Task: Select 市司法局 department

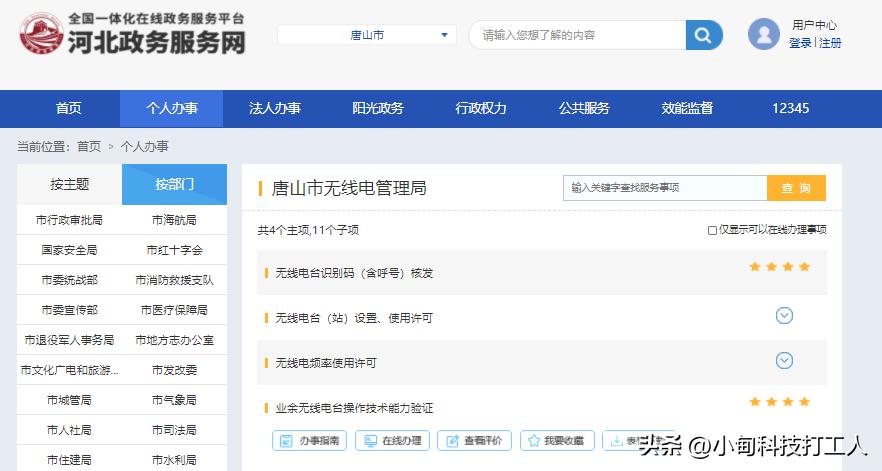Action: [174, 430]
